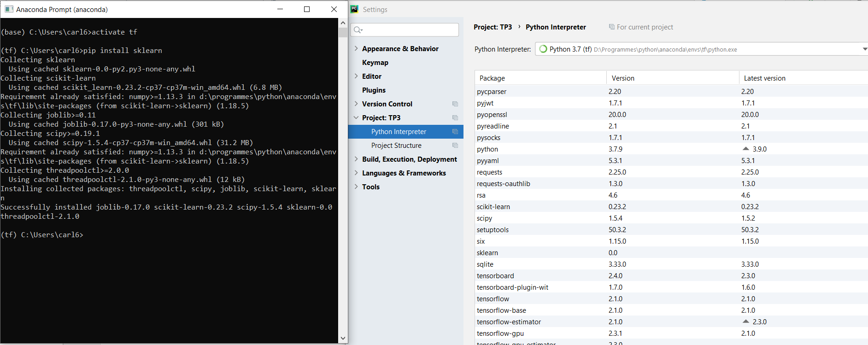
Task: Select the pyjwt package row
Action: tap(671, 103)
